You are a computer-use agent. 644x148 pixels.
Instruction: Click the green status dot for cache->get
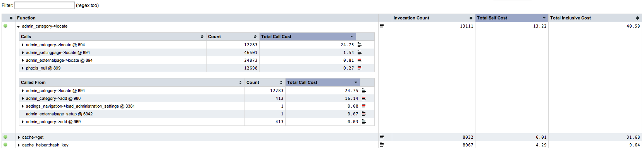pyautogui.click(x=5, y=137)
